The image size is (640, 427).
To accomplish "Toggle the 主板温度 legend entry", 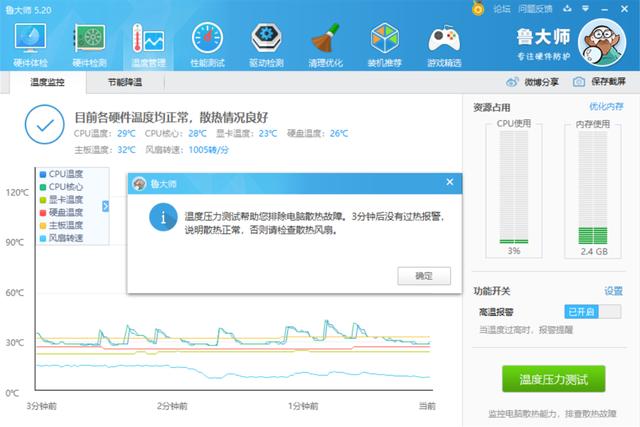I will (x=61, y=225).
